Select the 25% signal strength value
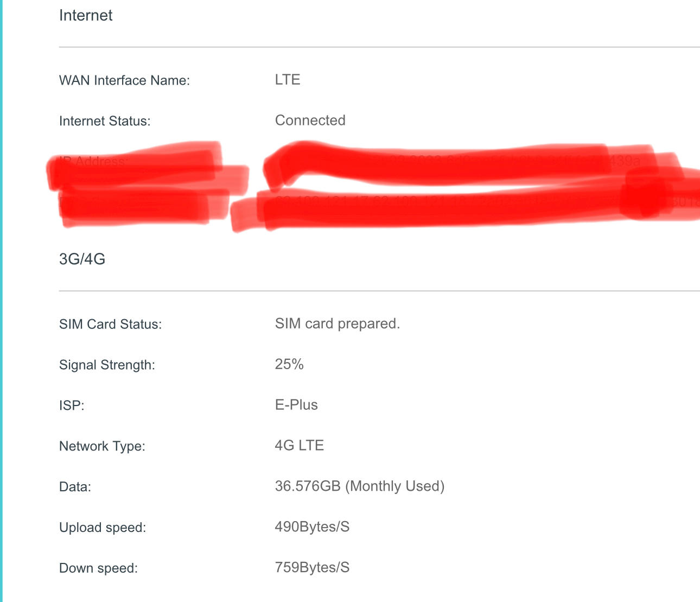 289,364
